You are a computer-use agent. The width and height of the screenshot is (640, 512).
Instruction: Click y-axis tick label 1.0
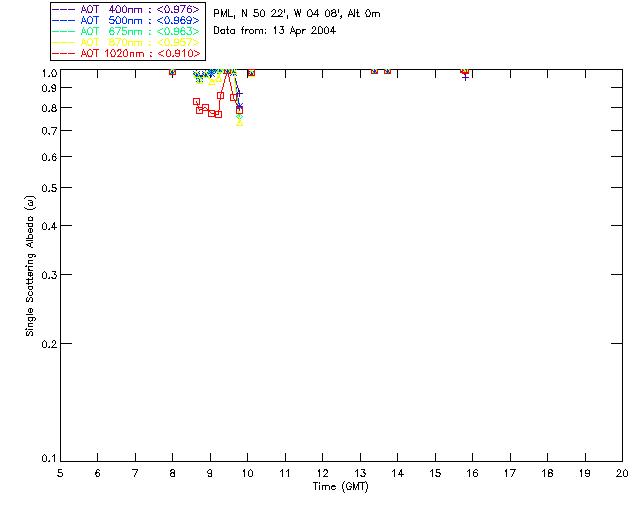[49, 73]
